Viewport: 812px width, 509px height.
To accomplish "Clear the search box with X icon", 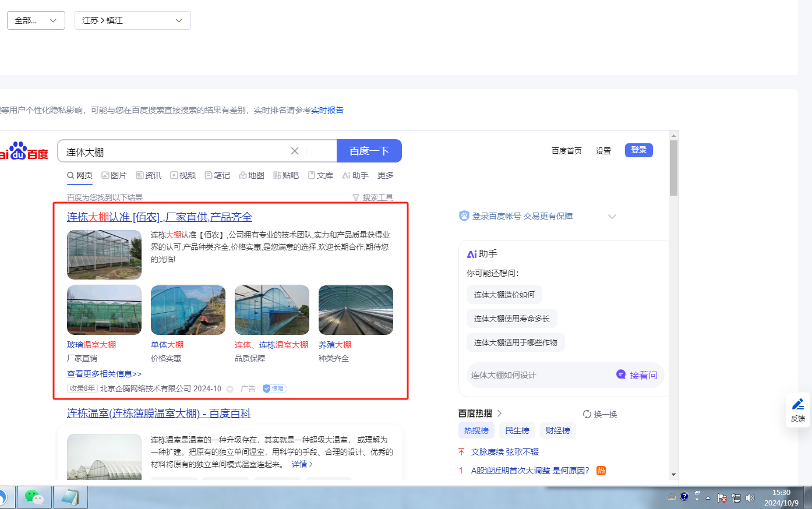I will (295, 151).
